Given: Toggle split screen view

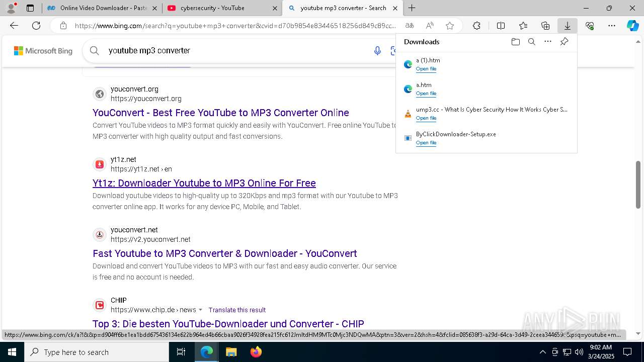Looking at the screenshot, I should (x=501, y=26).
